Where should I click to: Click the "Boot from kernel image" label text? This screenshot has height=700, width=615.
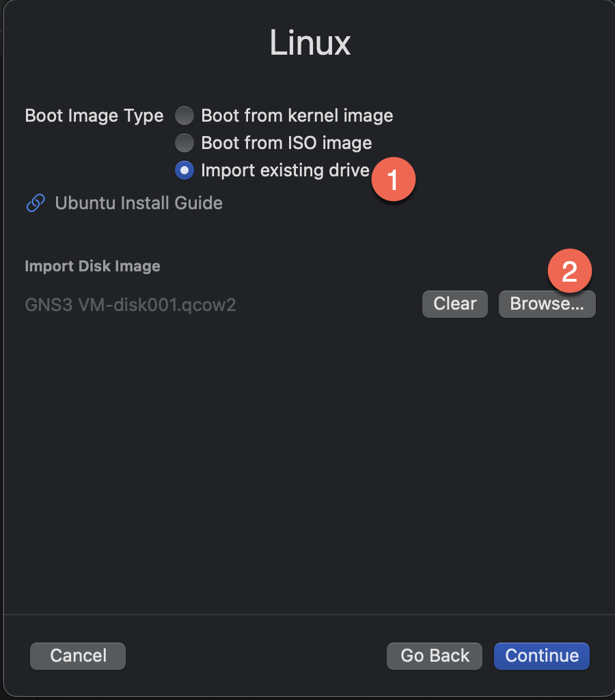pos(297,116)
